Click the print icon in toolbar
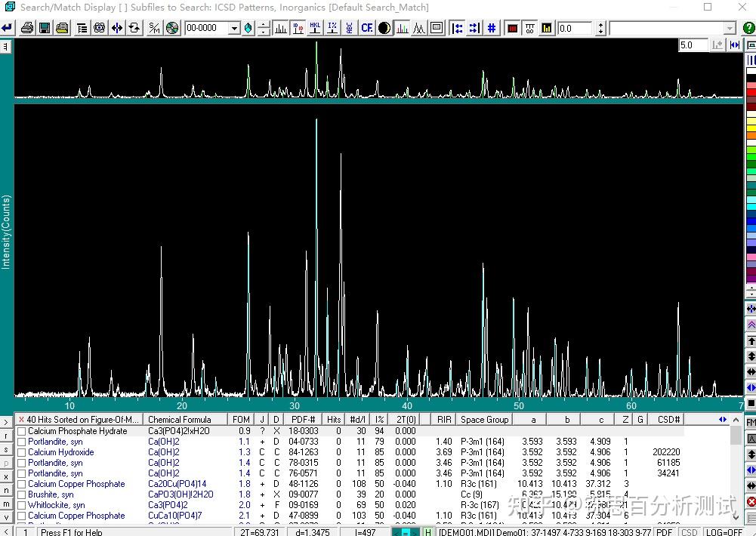Image resolution: width=756 pixels, height=536 pixels. pyautogui.click(x=27, y=28)
